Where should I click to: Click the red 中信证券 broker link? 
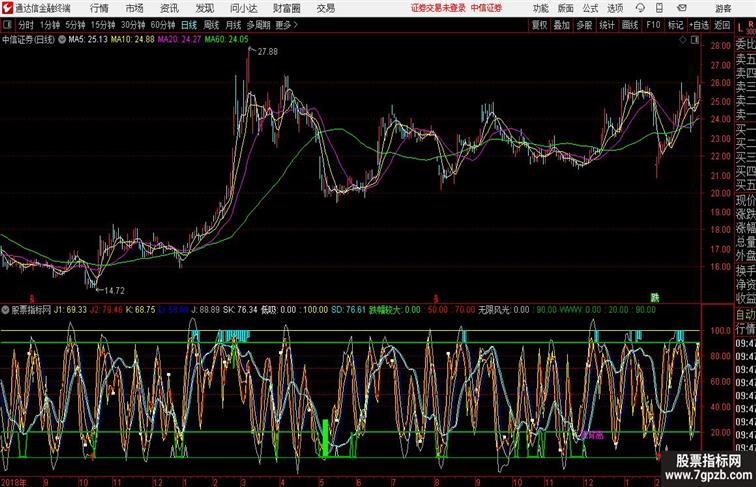pos(486,8)
